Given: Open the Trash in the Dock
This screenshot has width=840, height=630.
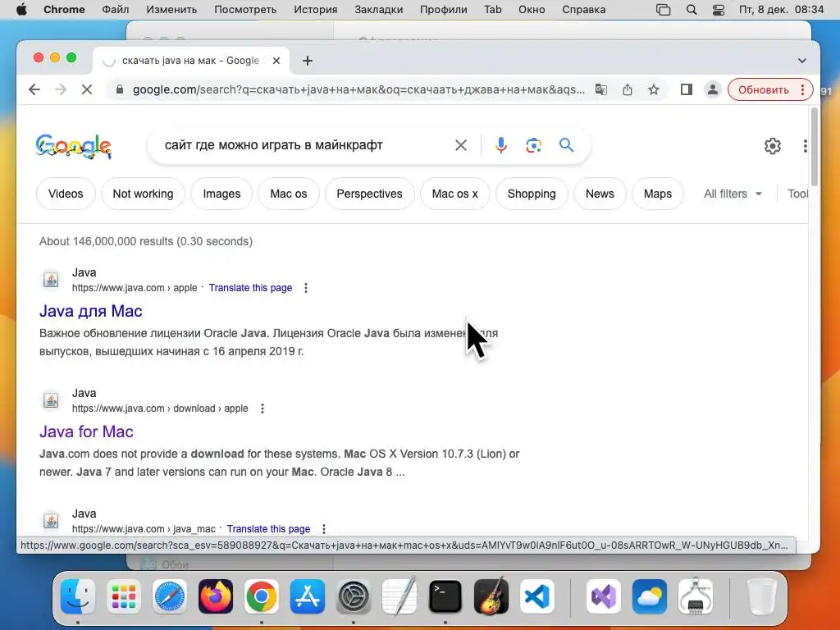Looking at the screenshot, I should click(x=762, y=596).
